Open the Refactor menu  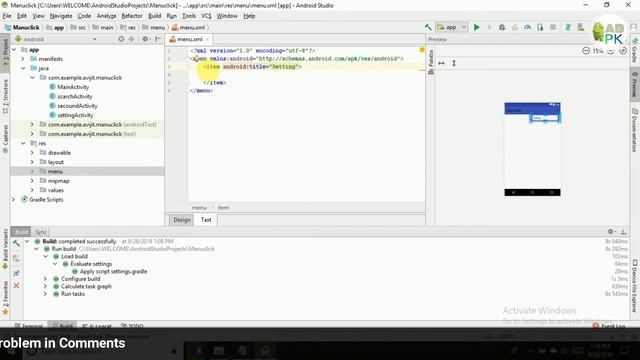pyautogui.click(x=132, y=16)
